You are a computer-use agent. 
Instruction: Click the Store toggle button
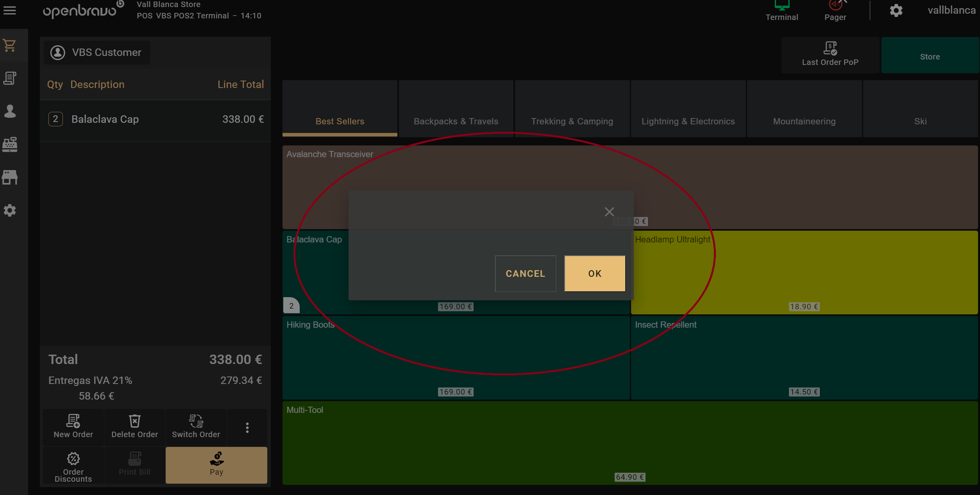pos(930,56)
